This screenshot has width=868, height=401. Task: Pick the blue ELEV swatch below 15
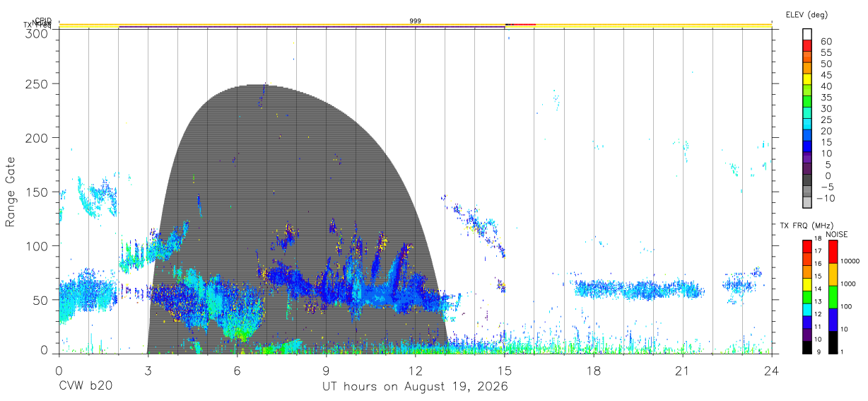point(807,146)
